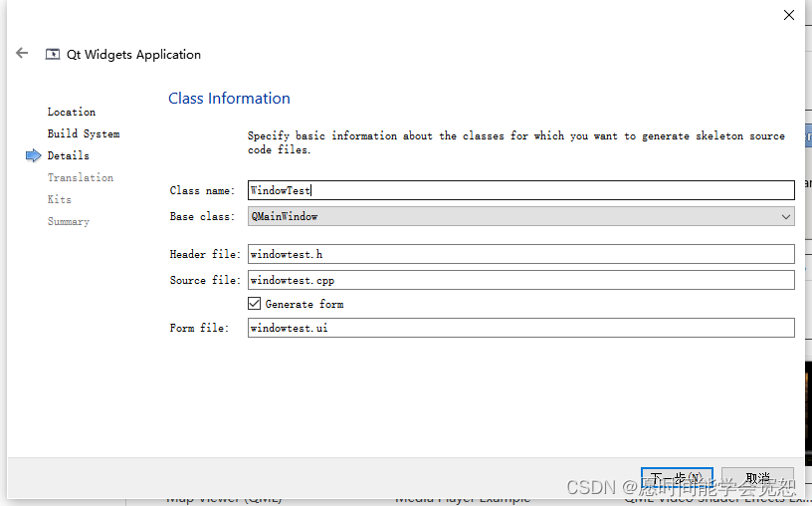Click the 取消 cancel button

point(757,477)
